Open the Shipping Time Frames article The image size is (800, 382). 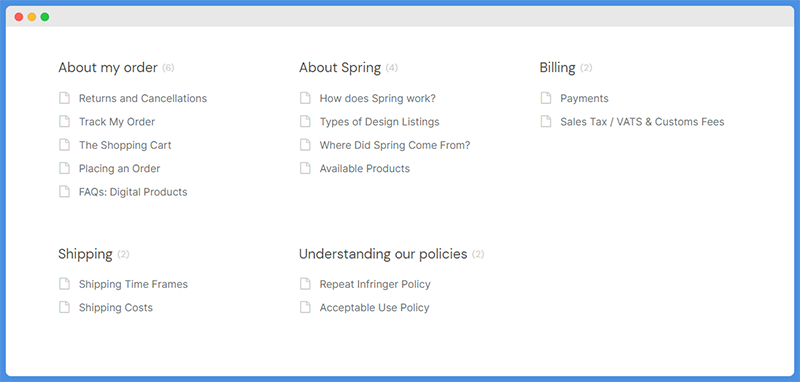(133, 284)
